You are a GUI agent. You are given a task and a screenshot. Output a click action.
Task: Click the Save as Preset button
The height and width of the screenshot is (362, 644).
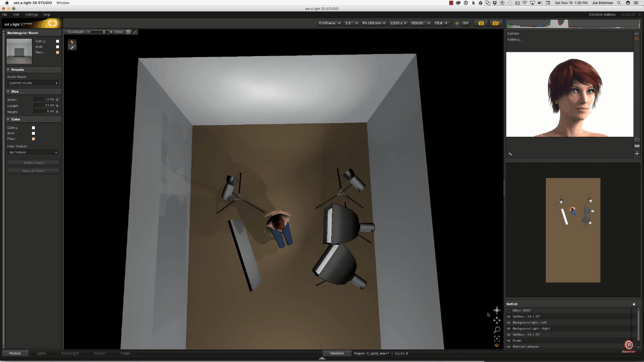(x=33, y=171)
